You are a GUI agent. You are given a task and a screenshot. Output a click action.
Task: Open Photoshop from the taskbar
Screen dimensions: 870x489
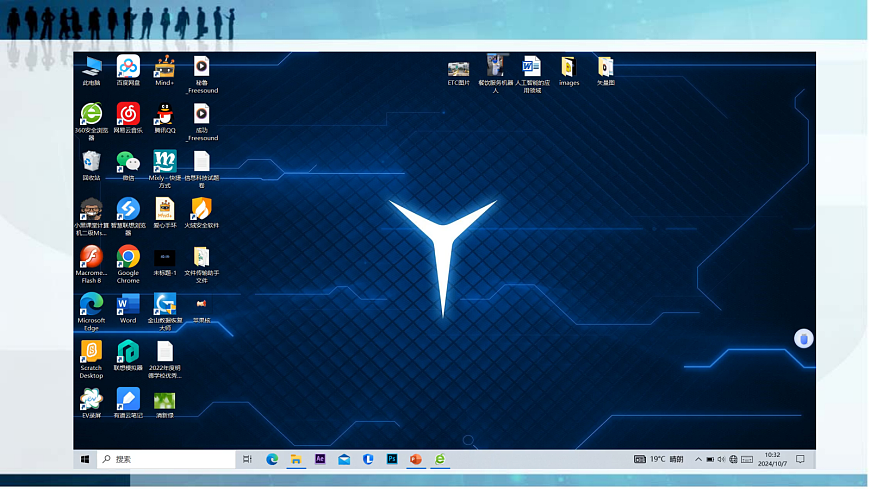click(x=392, y=459)
